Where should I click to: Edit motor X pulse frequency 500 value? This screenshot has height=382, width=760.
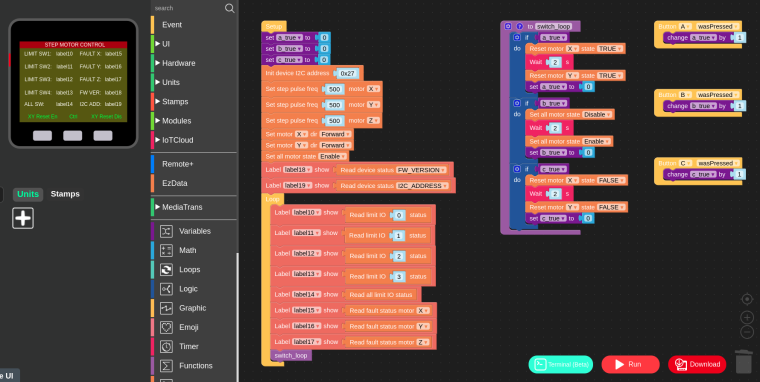(334, 89)
